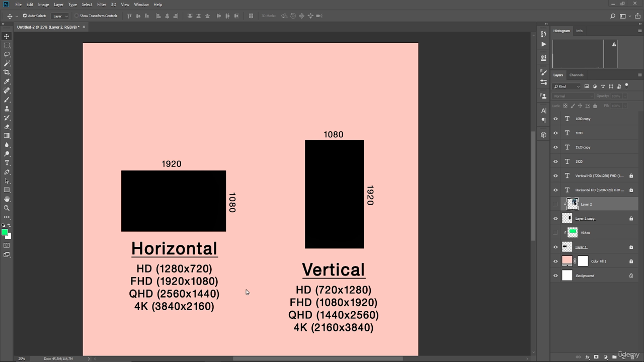This screenshot has height=362, width=644.
Task: Open the blend mode Normal dropdown
Action: point(573,96)
